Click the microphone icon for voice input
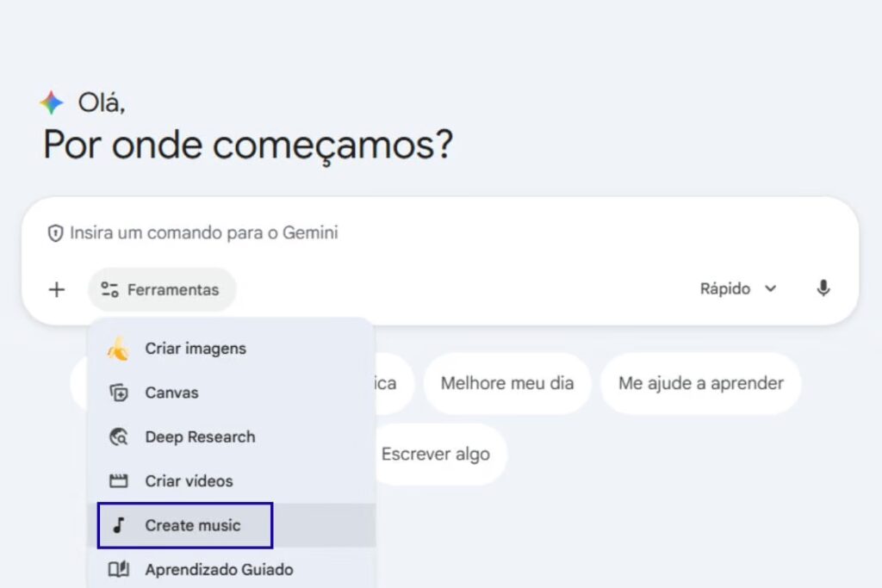Viewport: 882px width, 588px height. coord(823,288)
